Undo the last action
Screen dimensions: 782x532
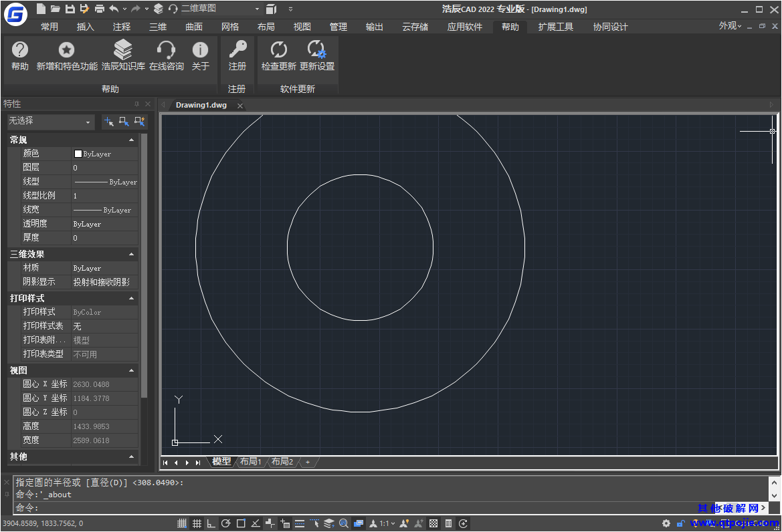(114, 9)
